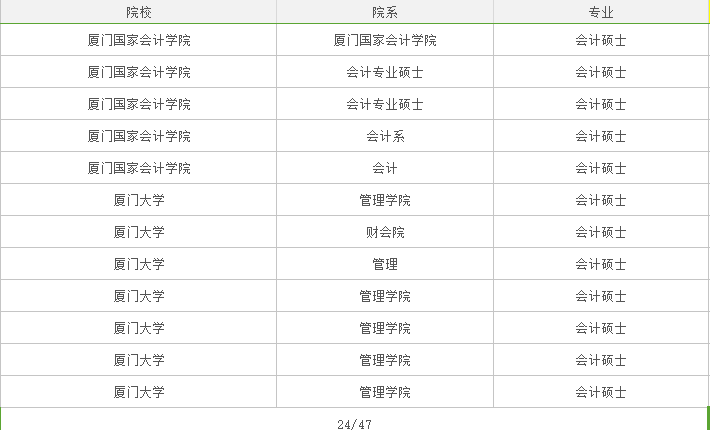
Task: Click the 专业 column header
Action: (x=601, y=13)
